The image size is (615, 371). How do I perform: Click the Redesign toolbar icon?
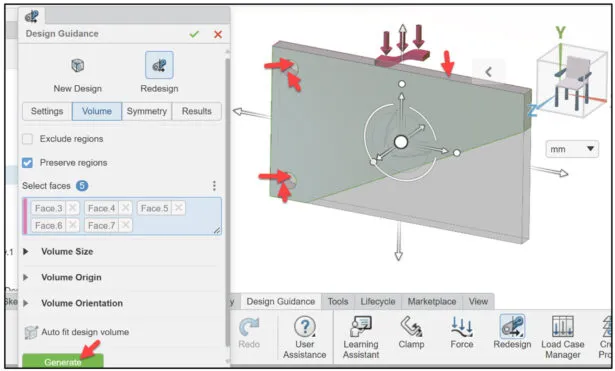click(512, 327)
